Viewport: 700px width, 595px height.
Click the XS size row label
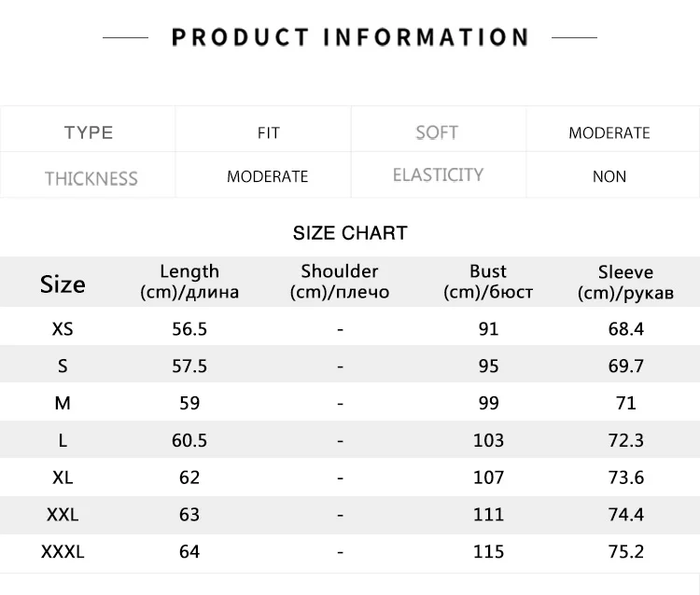tap(63, 329)
